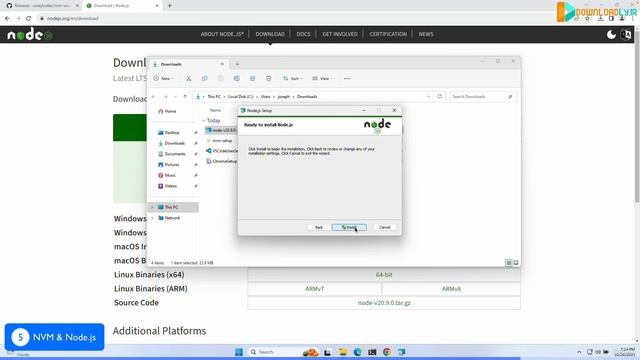640x360 pixels.
Task: Click the Share icon in File Explorer toolbar
Action: pyautogui.click(x=252, y=78)
